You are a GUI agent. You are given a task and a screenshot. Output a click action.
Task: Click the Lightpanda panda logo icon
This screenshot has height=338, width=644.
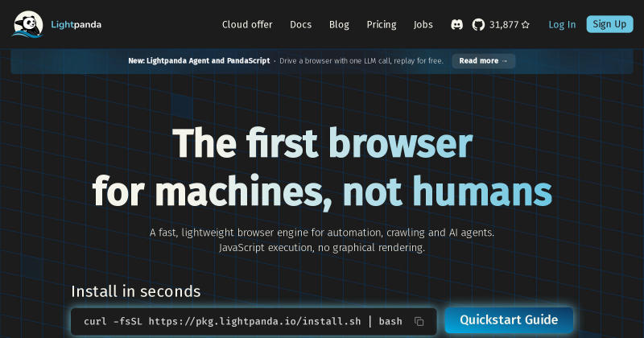click(28, 25)
